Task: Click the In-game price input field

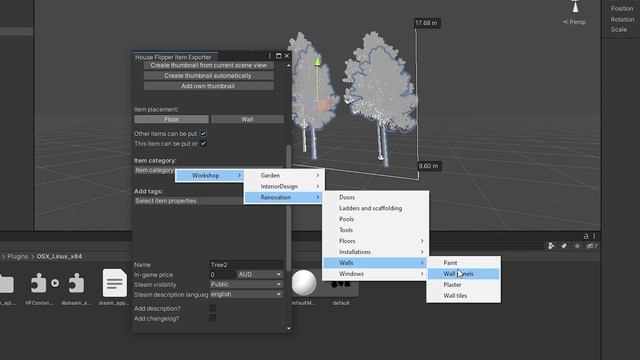Action: 222,275
